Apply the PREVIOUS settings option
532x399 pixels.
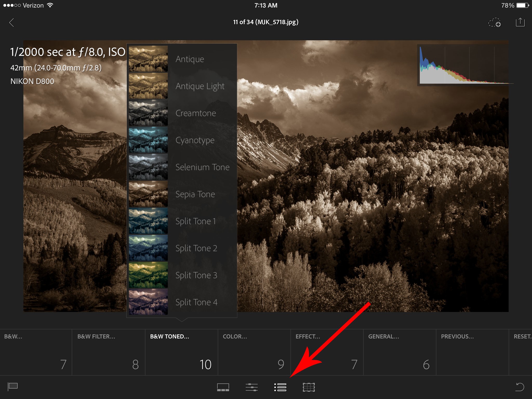click(472, 352)
